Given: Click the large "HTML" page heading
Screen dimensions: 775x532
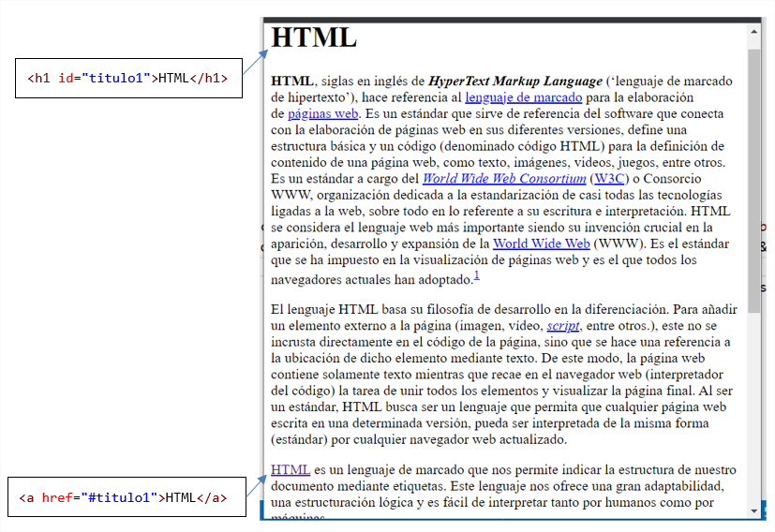Looking at the screenshot, I should click(314, 38).
